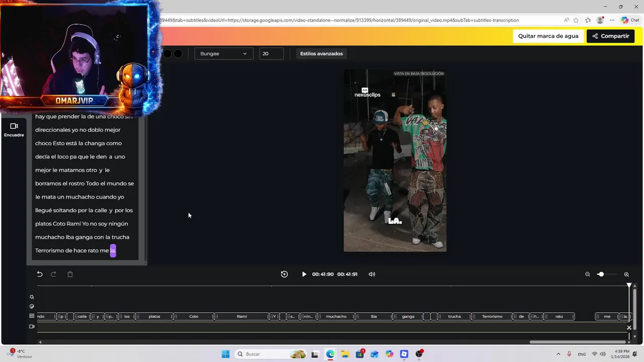Show hidden system tray icons
Screen dimensions: 644x362
click(x=558, y=354)
